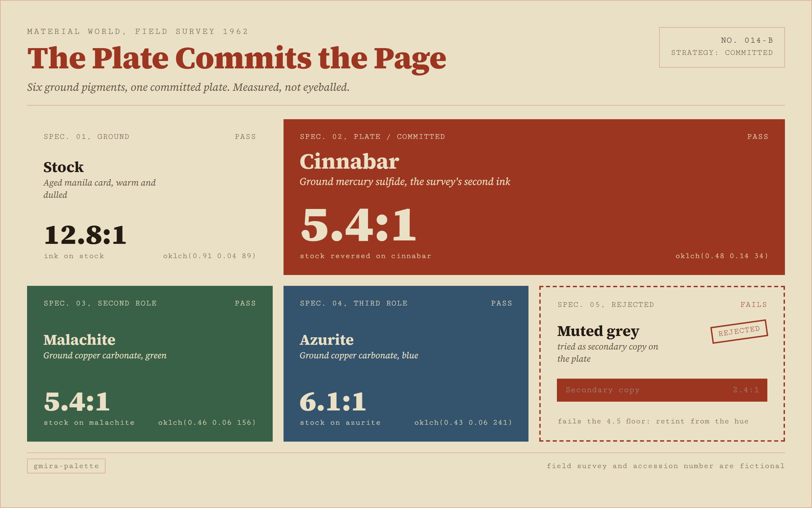Screen dimensions: 812x508
Task: Click the Cinnabar color plate card
Action: tap(534, 197)
